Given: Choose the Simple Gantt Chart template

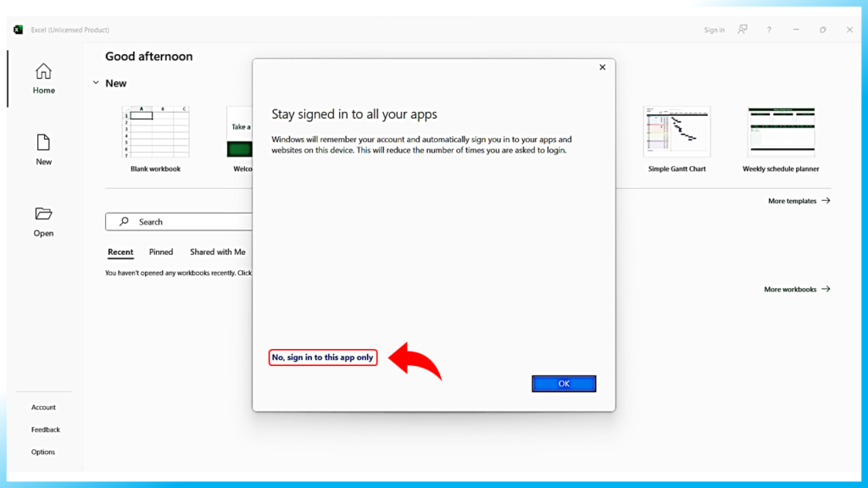Looking at the screenshot, I should pyautogui.click(x=676, y=132).
